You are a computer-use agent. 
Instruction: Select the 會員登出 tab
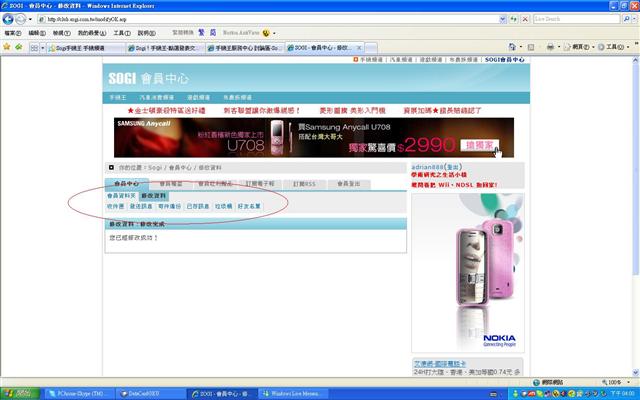[347, 184]
